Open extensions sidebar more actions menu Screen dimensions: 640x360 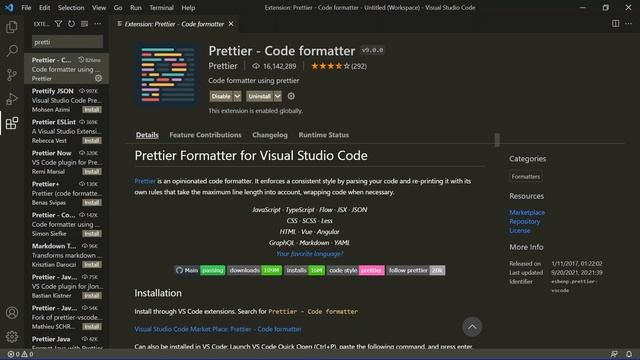tap(98, 24)
